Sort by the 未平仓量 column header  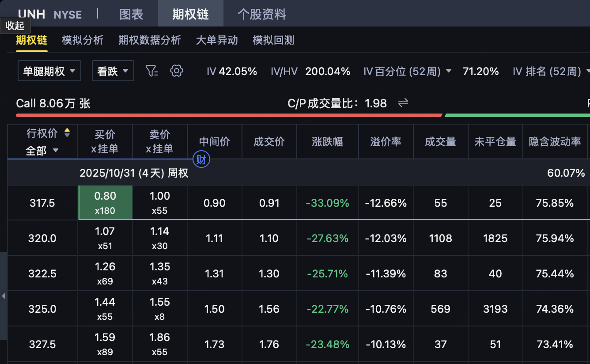click(495, 141)
